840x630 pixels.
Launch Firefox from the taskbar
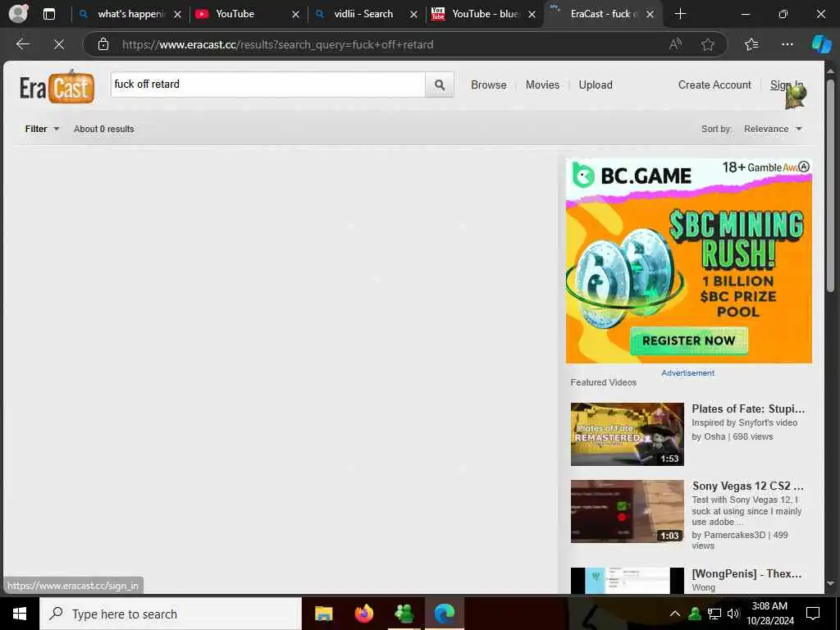pyautogui.click(x=364, y=614)
